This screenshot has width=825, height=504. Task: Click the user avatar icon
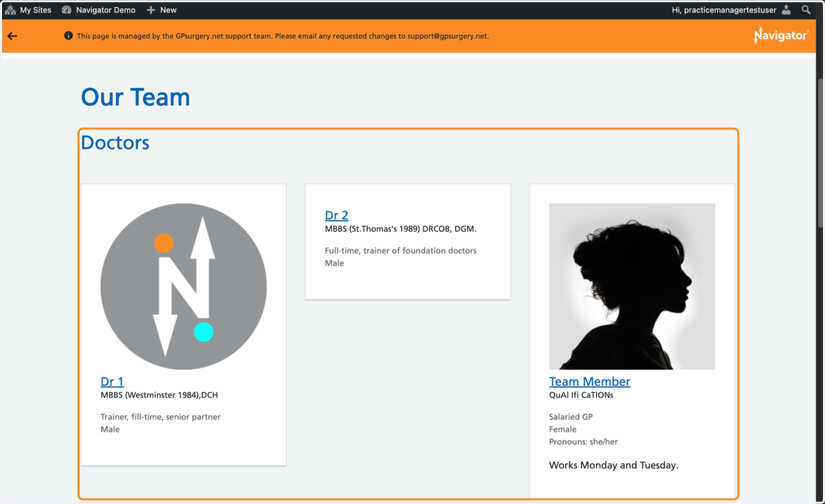(786, 10)
